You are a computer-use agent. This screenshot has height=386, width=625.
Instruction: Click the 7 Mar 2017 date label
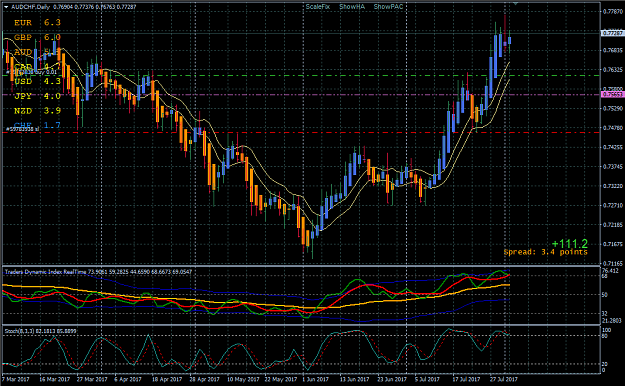point(16,379)
